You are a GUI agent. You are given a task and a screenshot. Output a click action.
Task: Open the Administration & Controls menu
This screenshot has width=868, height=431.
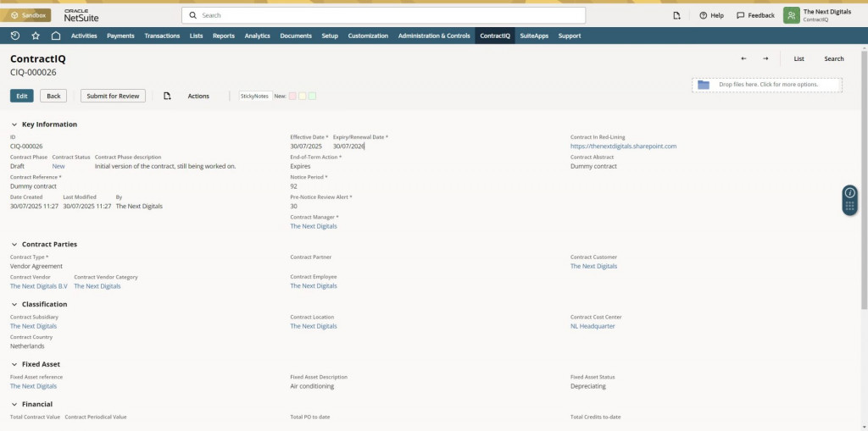click(434, 36)
